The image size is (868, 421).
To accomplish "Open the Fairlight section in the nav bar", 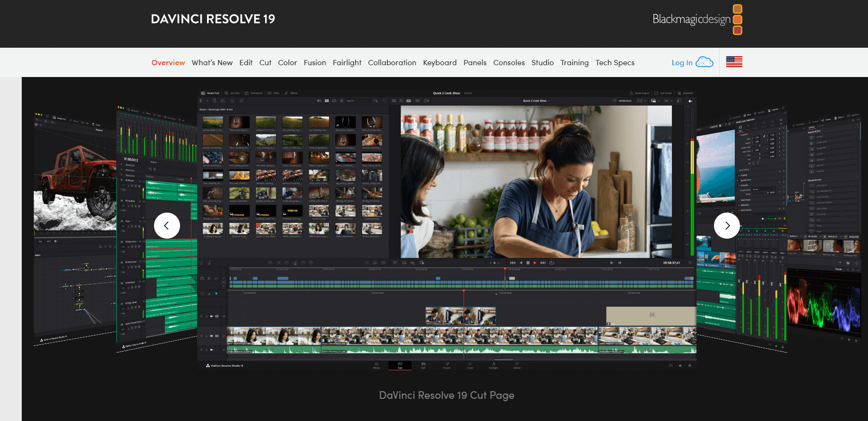I will tap(347, 62).
